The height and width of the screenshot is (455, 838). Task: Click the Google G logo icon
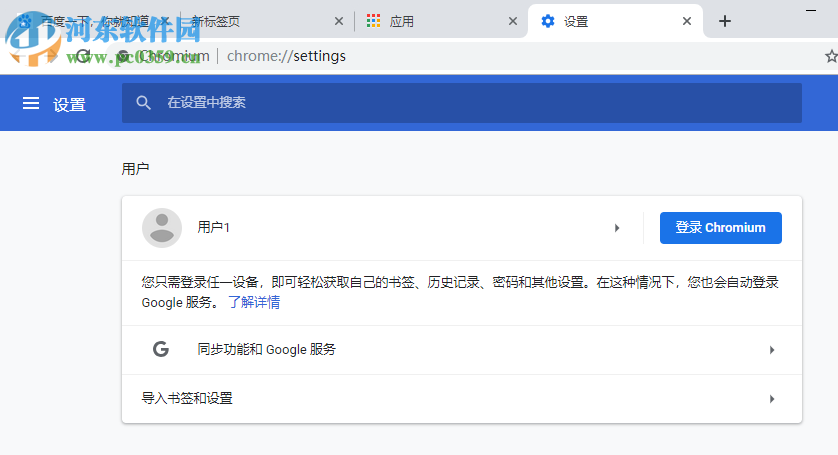[161, 350]
